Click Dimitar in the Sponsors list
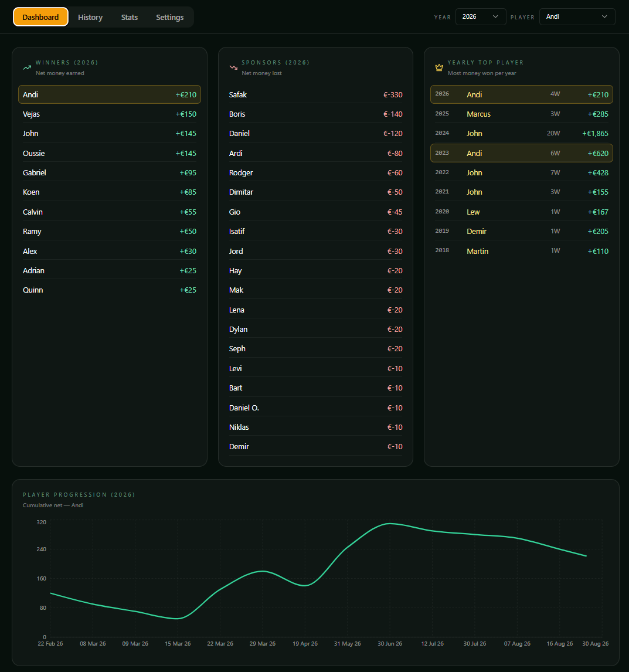The image size is (629, 672). click(316, 192)
